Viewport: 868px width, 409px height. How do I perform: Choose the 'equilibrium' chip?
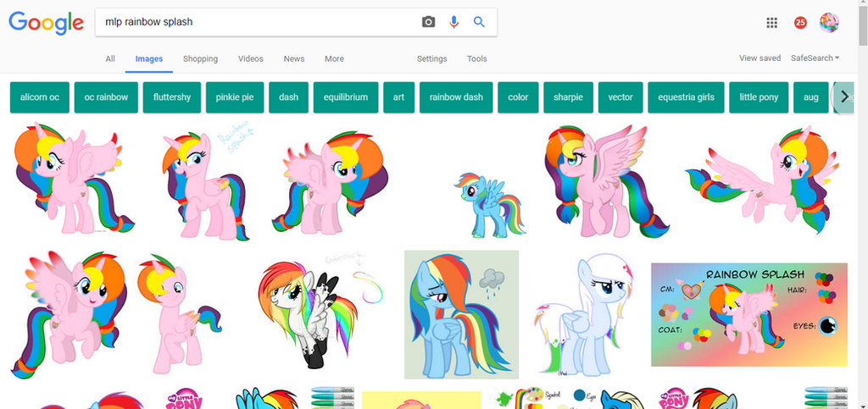coord(346,97)
